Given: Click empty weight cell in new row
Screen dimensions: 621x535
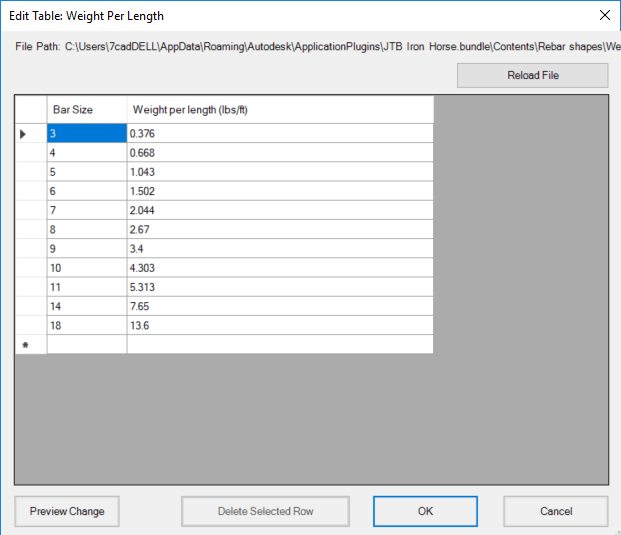Looking at the screenshot, I should 280,345.
